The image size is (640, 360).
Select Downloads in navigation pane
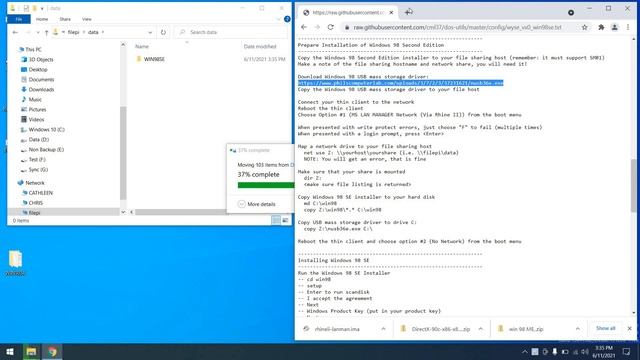point(41,89)
